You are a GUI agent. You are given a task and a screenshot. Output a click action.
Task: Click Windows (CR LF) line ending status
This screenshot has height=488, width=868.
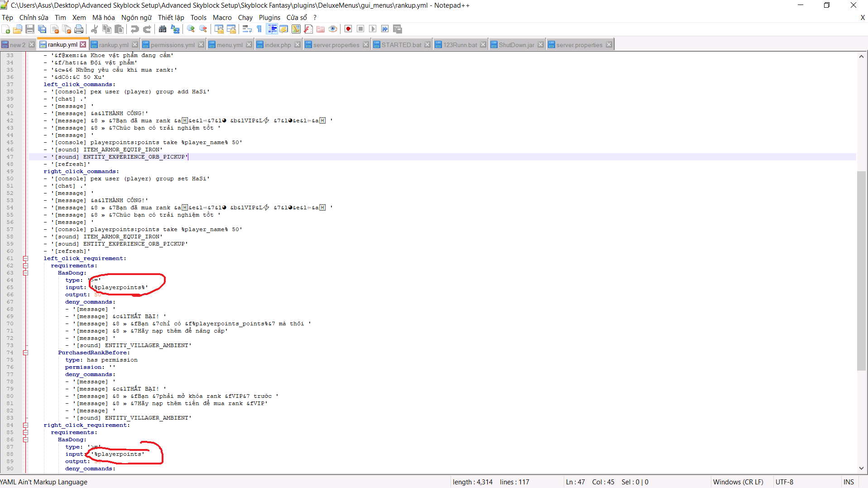click(738, 482)
